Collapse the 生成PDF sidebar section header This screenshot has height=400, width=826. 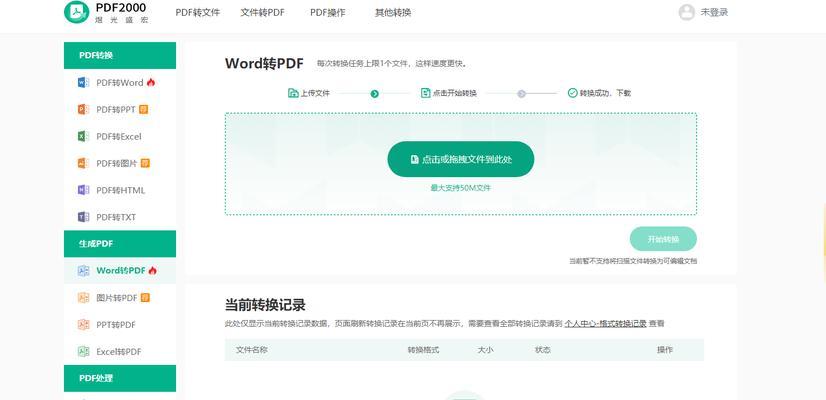point(120,243)
